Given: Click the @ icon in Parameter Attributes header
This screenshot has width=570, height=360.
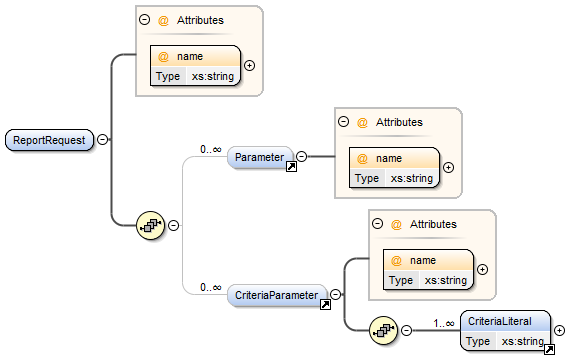Looking at the screenshot, I should point(362,123).
